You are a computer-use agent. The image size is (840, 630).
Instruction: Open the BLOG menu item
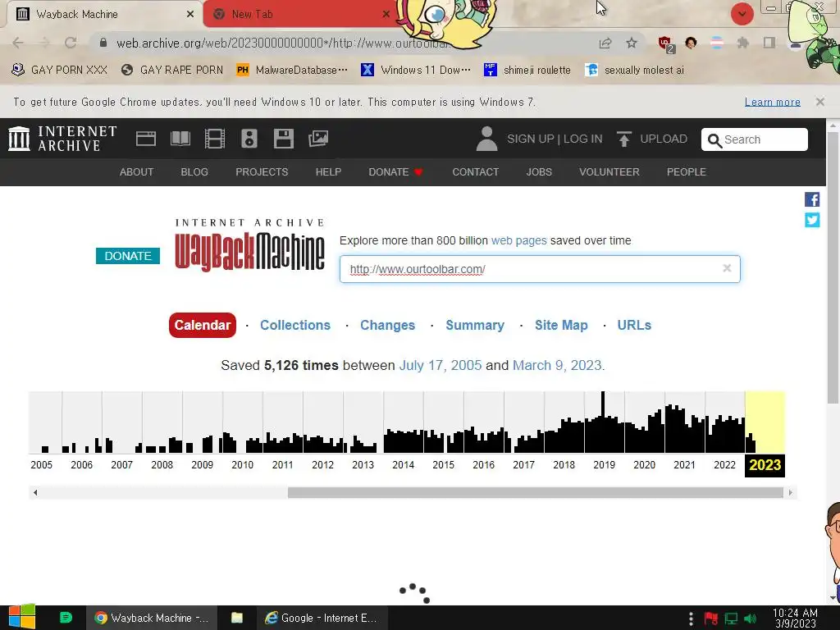[x=194, y=172]
